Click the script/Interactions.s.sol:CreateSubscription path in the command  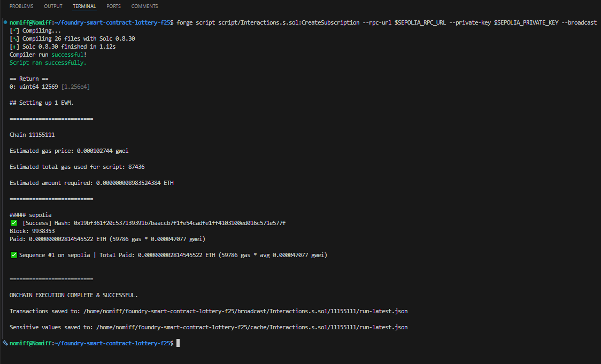pyautogui.click(x=289, y=22)
